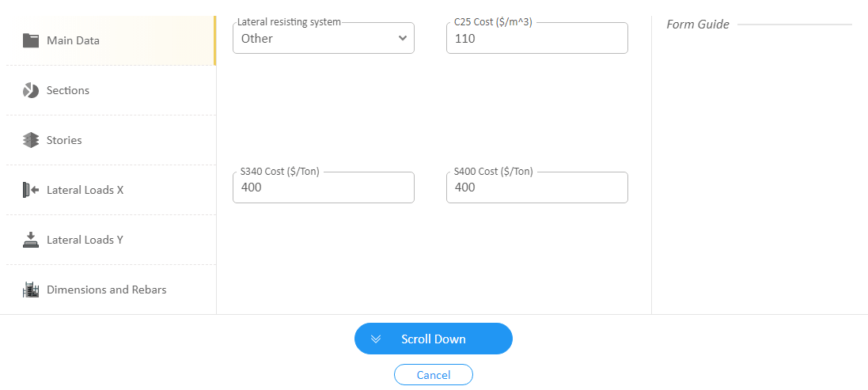Switch to the Stories tab label
This screenshot has height=390, width=868.
(64, 140)
